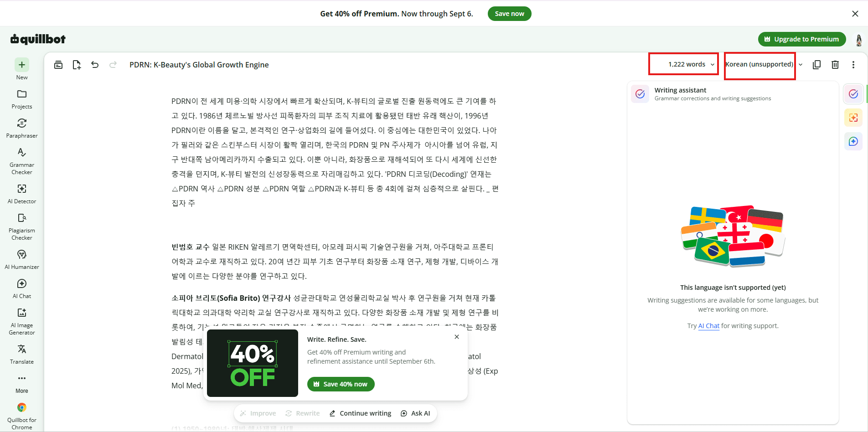Viewport: 868px width, 432px height.
Task: Expand the 1,222 words count dropdown
Action: coord(691,64)
